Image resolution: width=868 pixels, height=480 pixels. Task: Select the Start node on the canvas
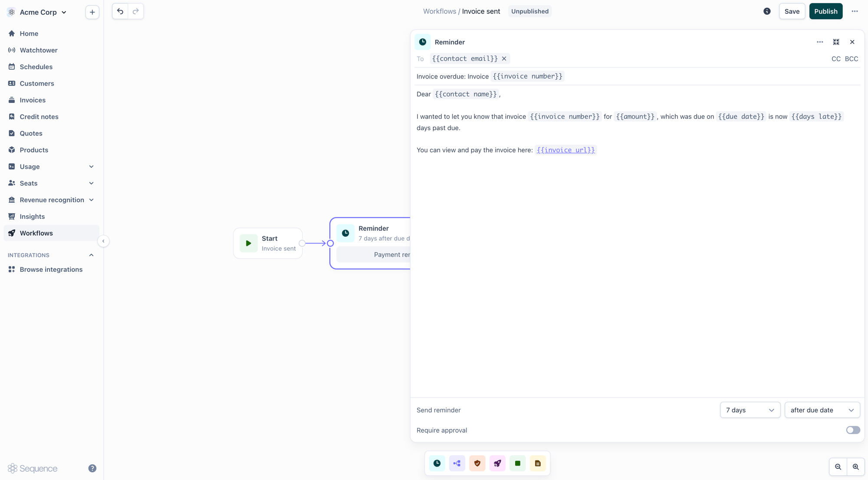268,243
